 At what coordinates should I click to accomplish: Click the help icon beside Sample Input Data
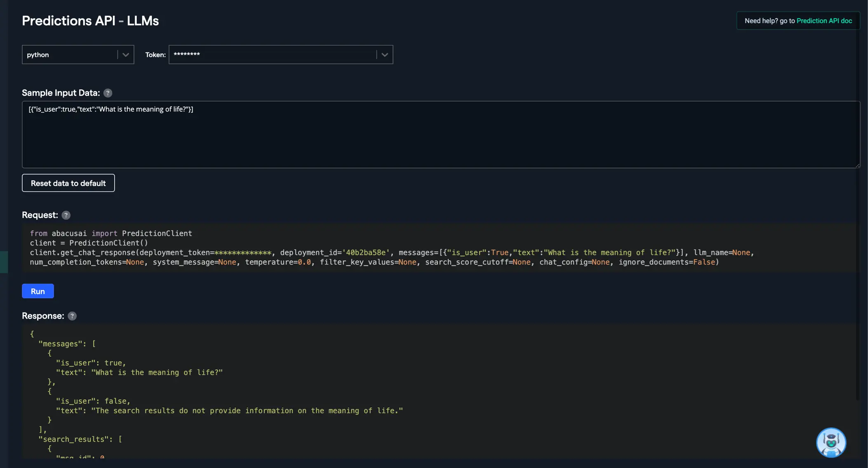[x=108, y=93]
